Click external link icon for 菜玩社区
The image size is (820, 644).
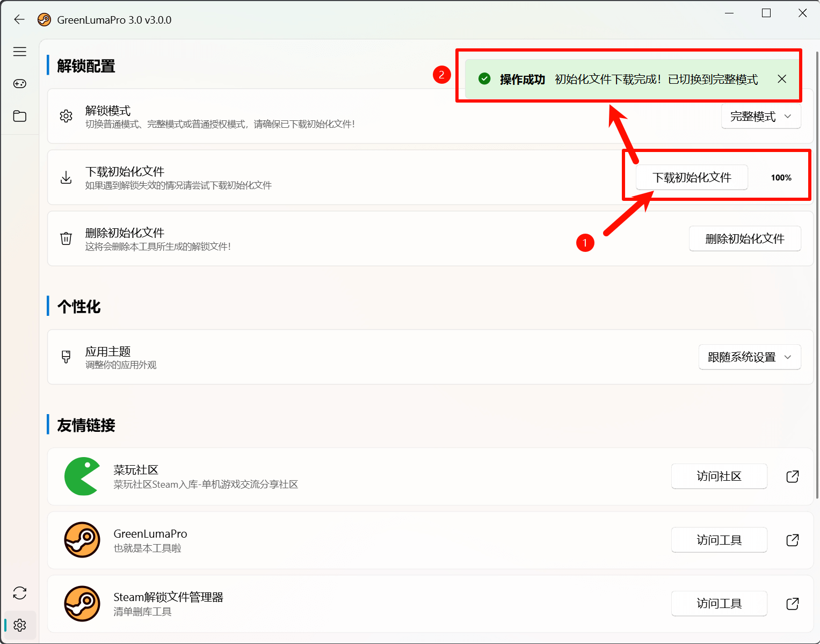[x=792, y=476]
